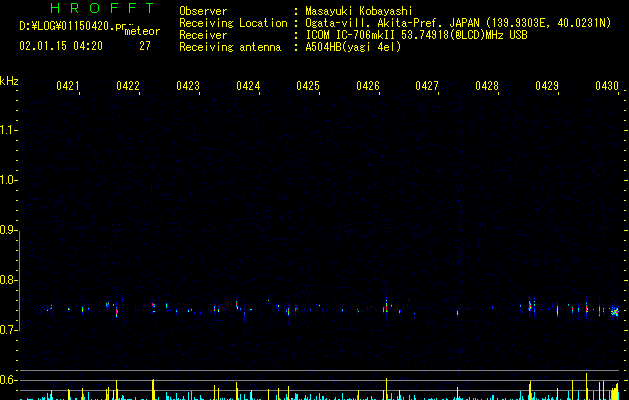Click receiver value ICOM IC-706mkII
Image resolution: width=629 pixels, height=400 pixels.
pyautogui.click(x=351, y=35)
